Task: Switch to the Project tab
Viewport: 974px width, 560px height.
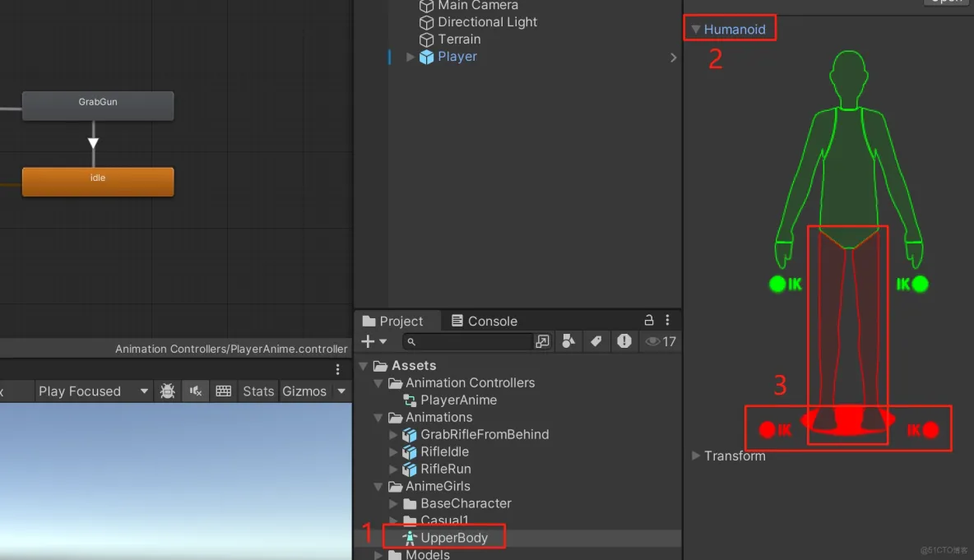Action: (x=397, y=321)
